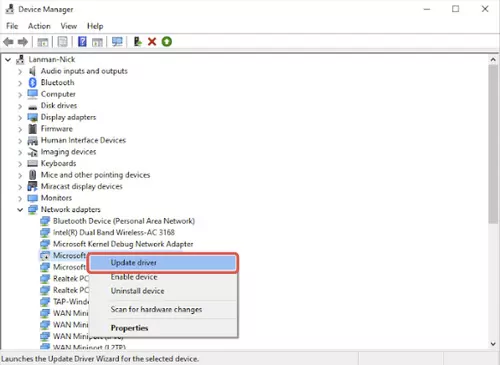Expand the Display adapters category
This screenshot has width=500, height=365.
coord(20,118)
